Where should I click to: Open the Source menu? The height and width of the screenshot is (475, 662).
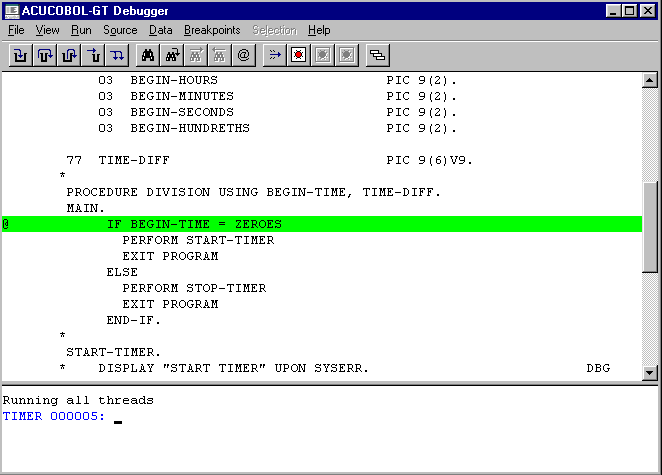(120, 31)
